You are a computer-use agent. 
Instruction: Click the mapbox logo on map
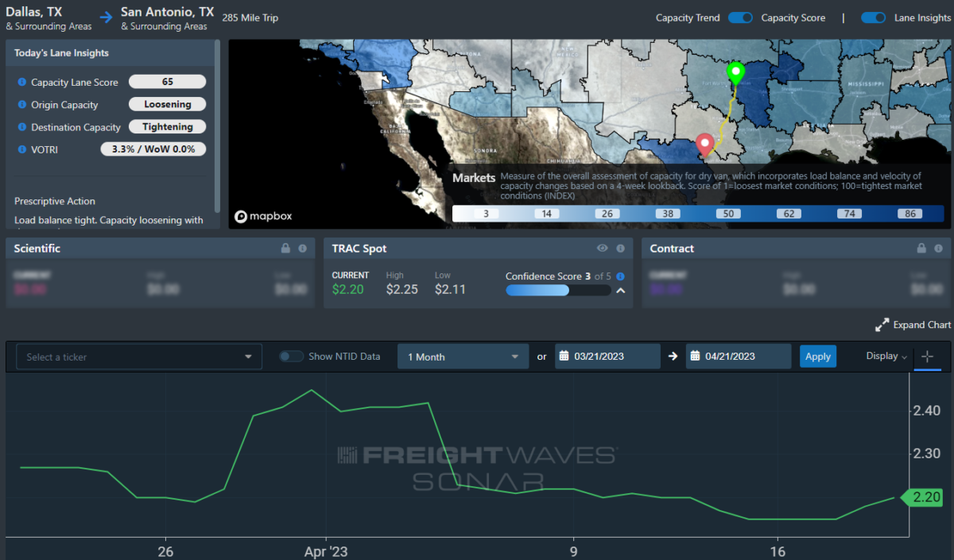262,216
